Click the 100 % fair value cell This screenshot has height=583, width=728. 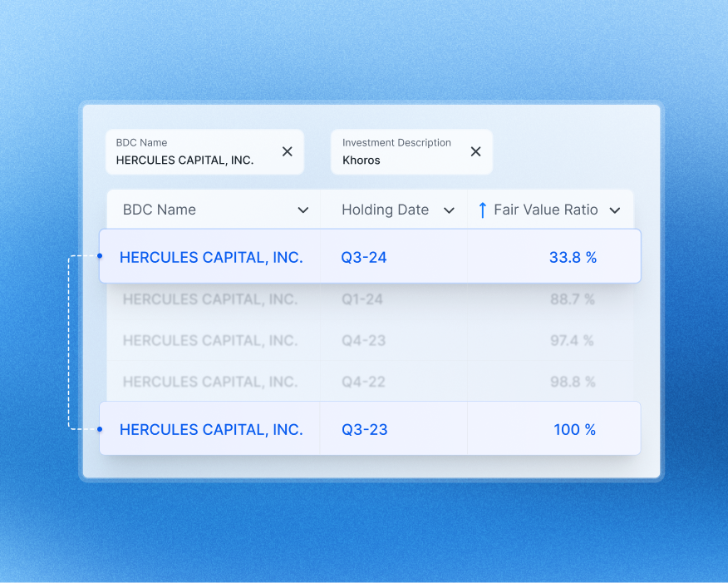575,429
